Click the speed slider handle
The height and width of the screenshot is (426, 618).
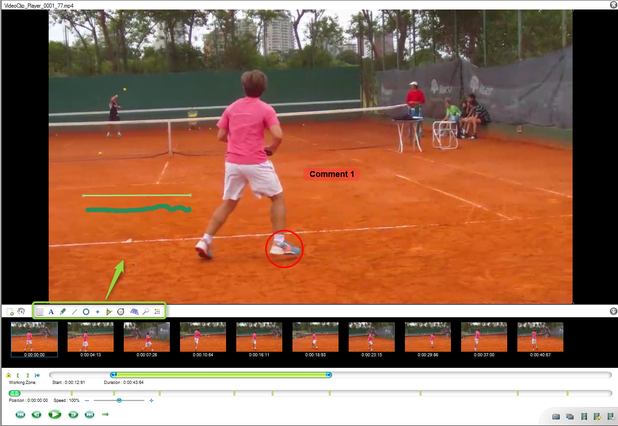point(119,400)
